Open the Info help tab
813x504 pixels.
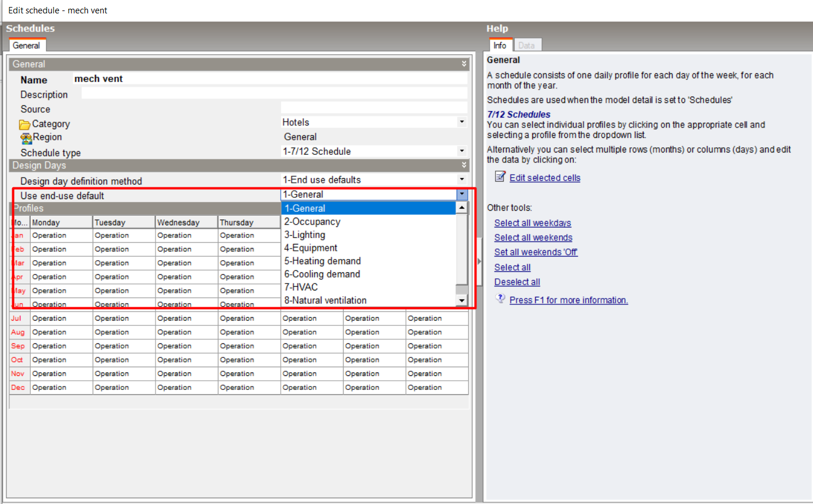click(500, 45)
